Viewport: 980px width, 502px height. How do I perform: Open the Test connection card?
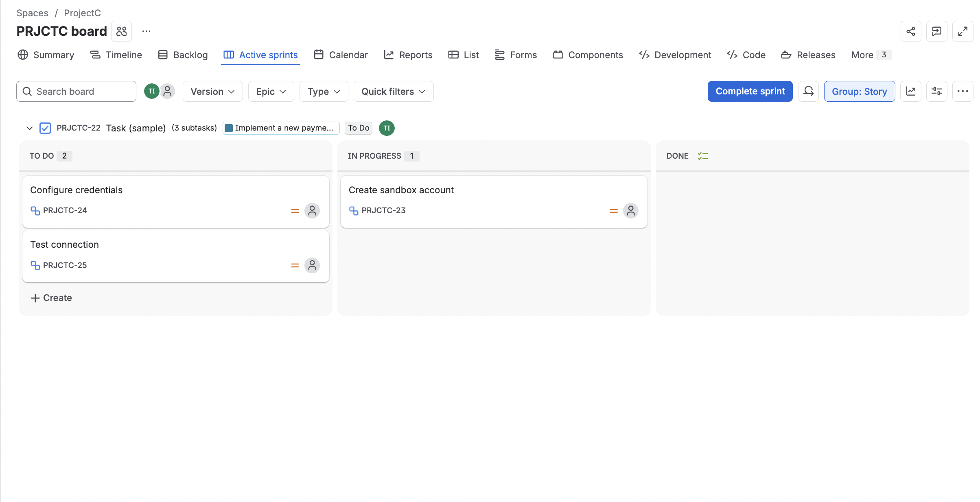pos(176,256)
